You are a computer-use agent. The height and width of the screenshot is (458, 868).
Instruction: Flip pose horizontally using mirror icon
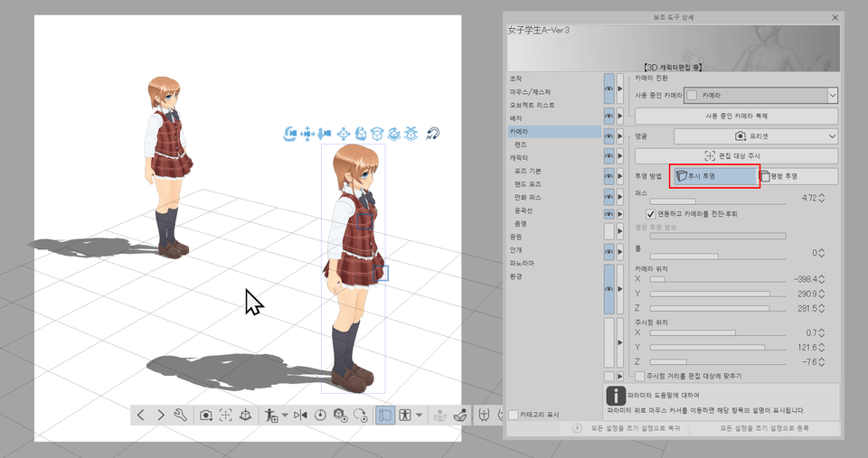point(300,415)
